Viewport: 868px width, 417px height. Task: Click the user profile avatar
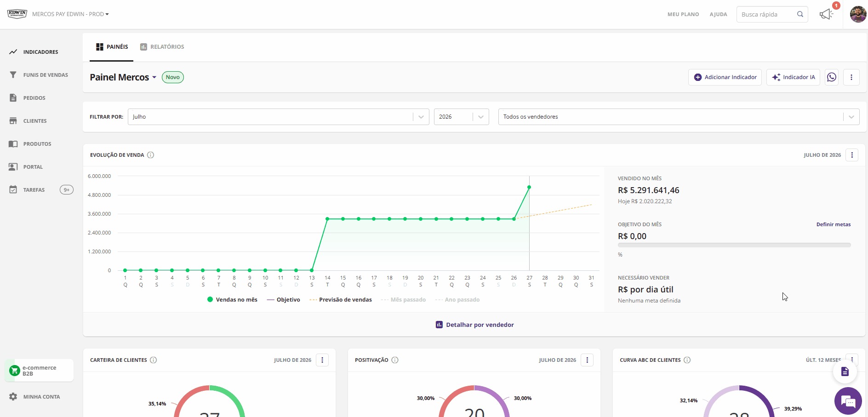(858, 14)
